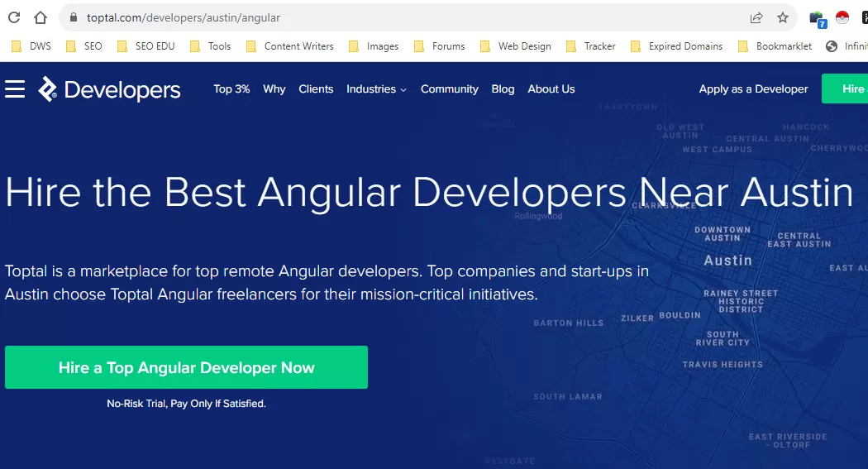The image size is (868, 469).
Task: Open the hamburger menu on Toptal
Action: pyautogui.click(x=15, y=89)
